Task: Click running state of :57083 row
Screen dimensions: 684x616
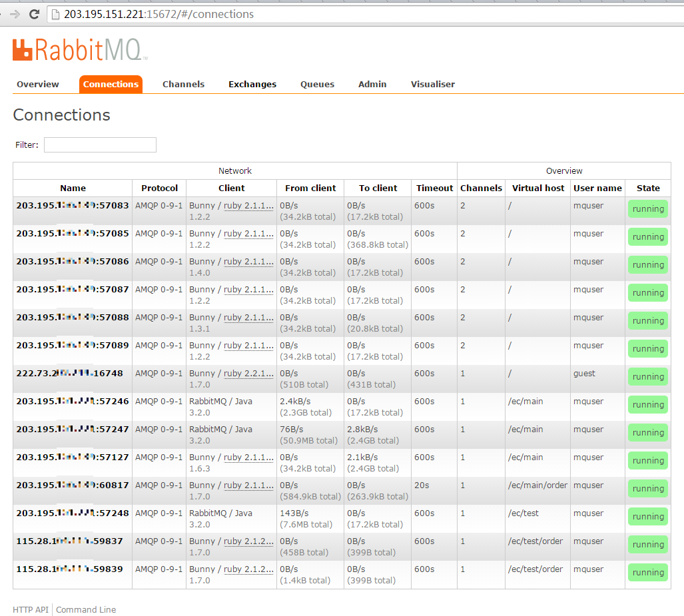Action: 648,209
